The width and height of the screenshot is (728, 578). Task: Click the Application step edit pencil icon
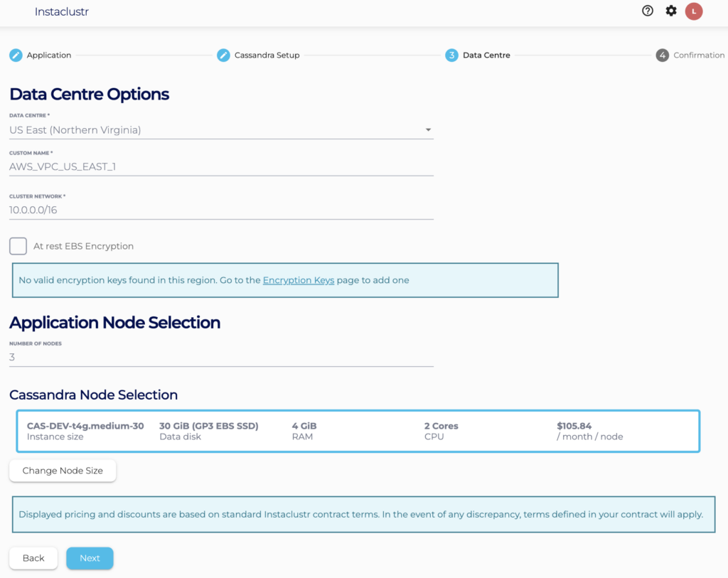[x=16, y=55]
